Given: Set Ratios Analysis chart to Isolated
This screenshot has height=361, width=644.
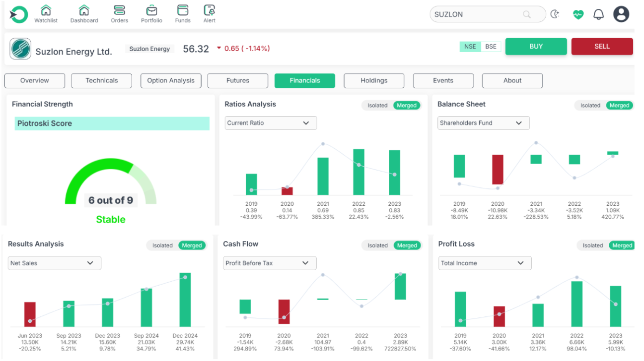Looking at the screenshot, I should pyautogui.click(x=377, y=106).
